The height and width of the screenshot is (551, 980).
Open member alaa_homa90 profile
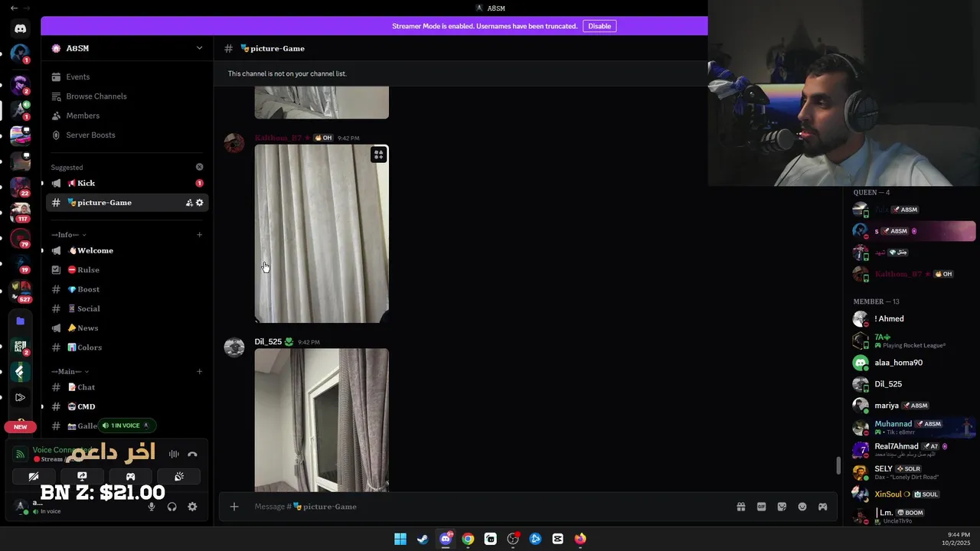pyautogui.click(x=913, y=363)
